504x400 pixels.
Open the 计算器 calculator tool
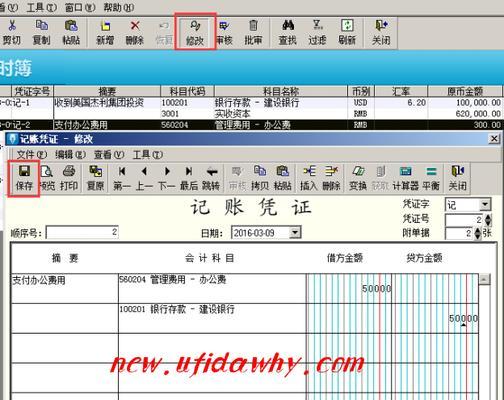click(405, 178)
